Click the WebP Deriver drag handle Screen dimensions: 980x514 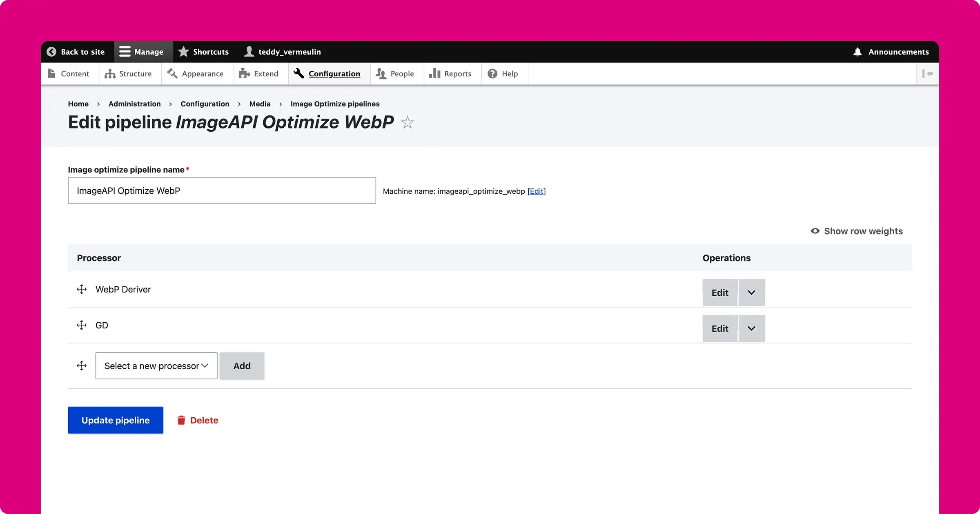[x=82, y=289]
